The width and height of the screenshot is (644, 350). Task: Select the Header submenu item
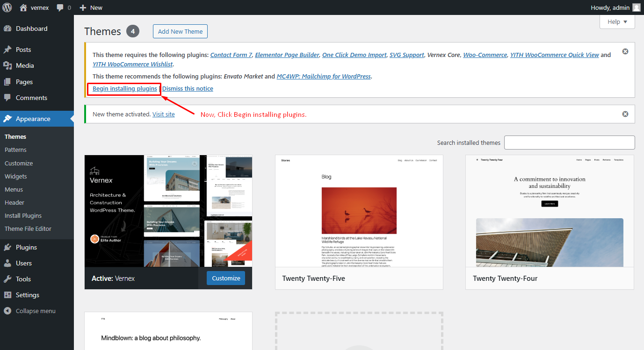(x=14, y=202)
